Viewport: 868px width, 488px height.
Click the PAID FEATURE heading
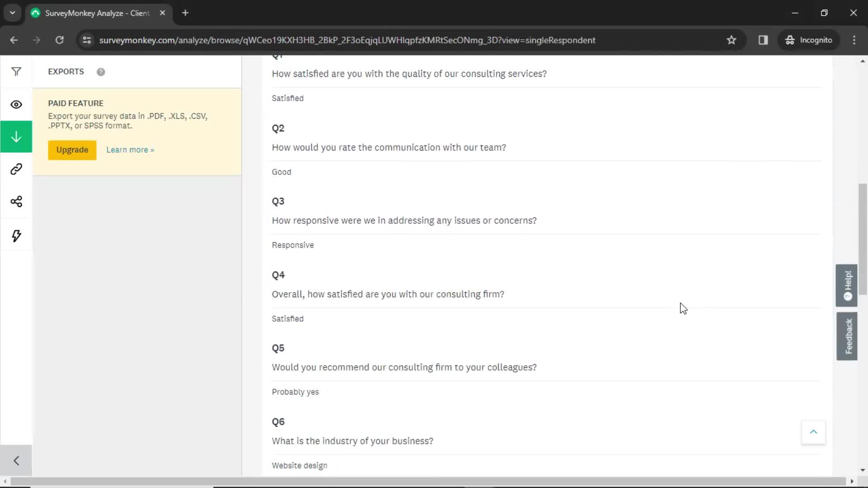tap(76, 103)
